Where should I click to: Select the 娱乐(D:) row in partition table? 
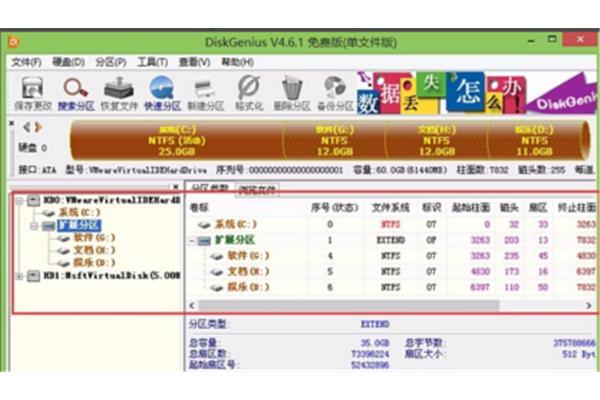point(391,287)
